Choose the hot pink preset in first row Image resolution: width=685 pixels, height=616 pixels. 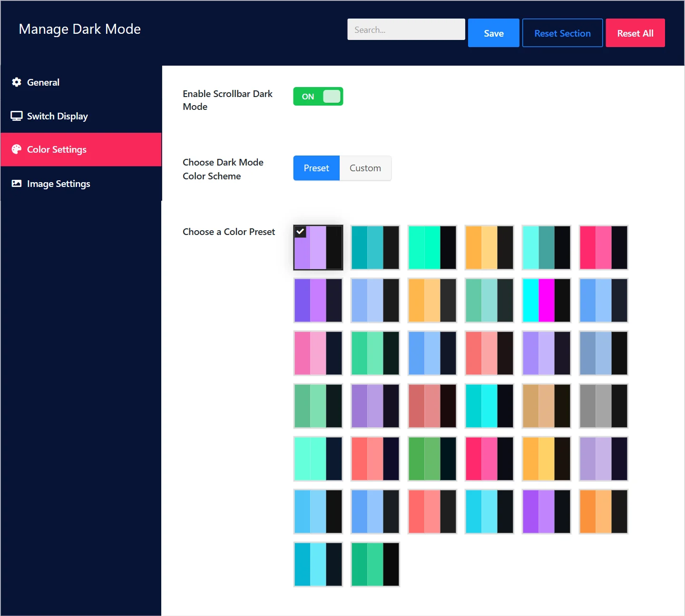(x=604, y=247)
